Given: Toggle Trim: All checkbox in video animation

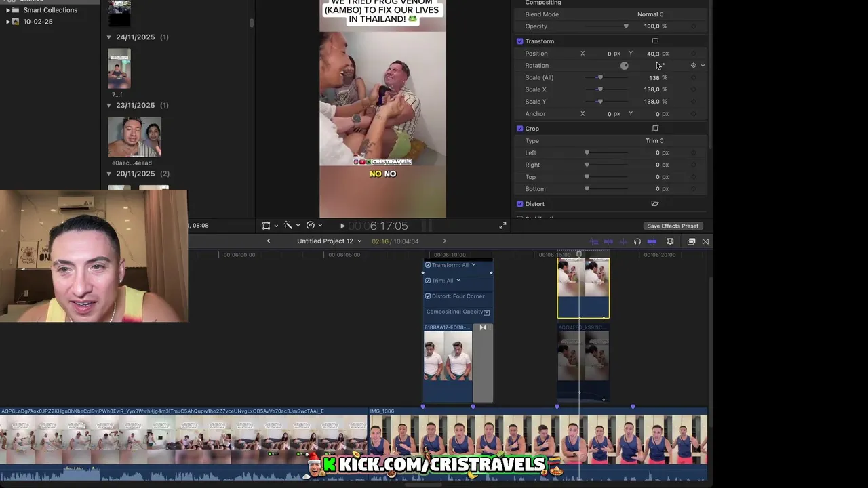Looking at the screenshot, I should coord(428,281).
